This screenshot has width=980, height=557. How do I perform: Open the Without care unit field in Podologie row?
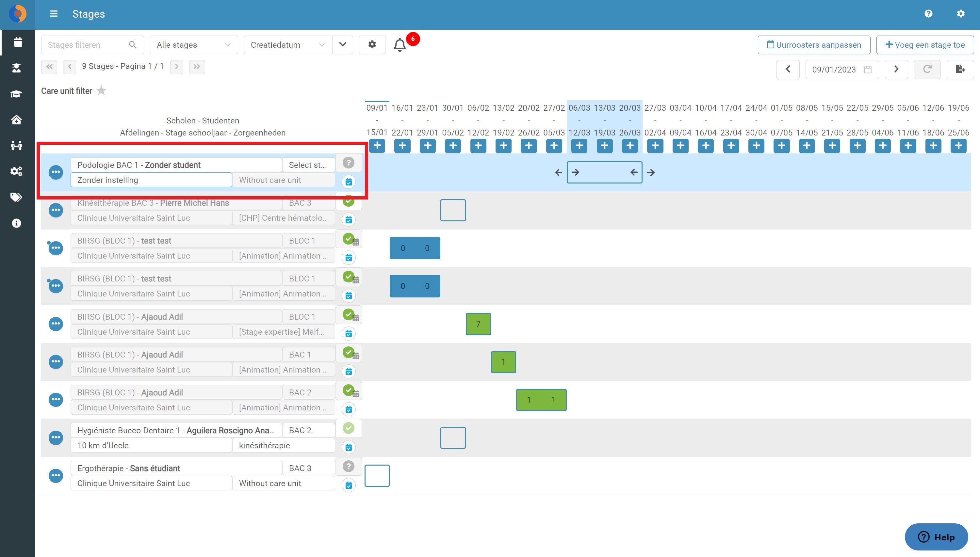tap(283, 180)
